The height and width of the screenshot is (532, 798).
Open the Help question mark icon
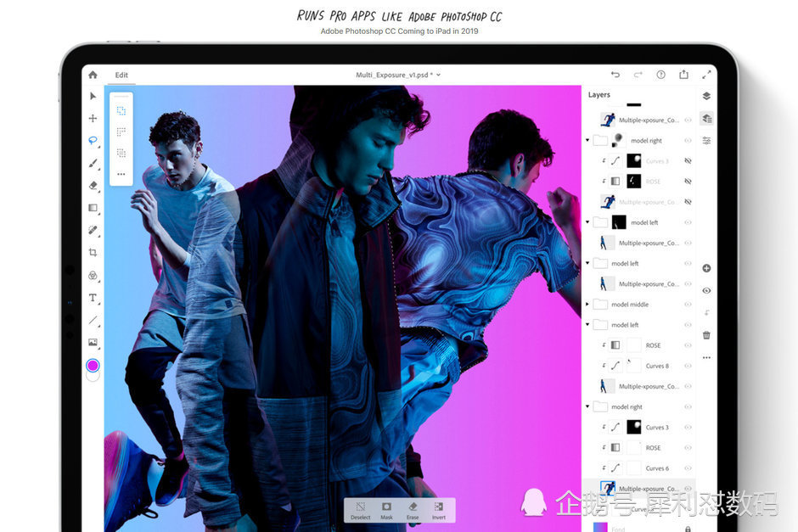[x=660, y=75]
